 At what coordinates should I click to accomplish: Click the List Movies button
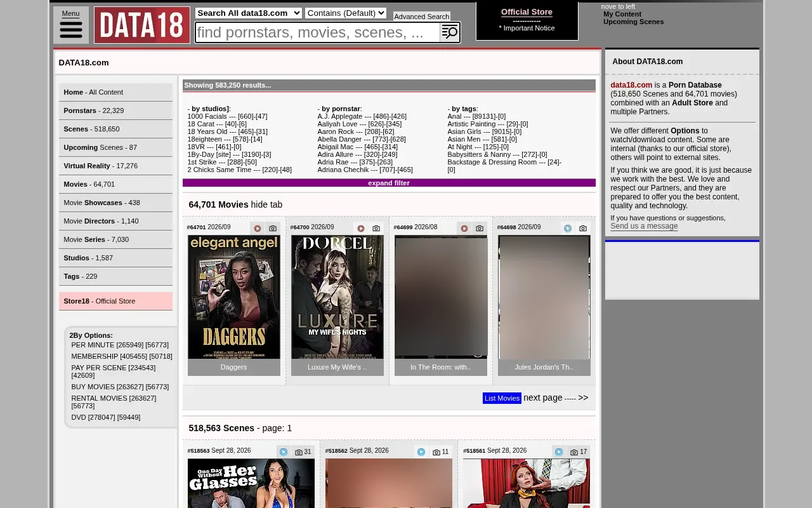pyautogui.click(x=502, y=398)
